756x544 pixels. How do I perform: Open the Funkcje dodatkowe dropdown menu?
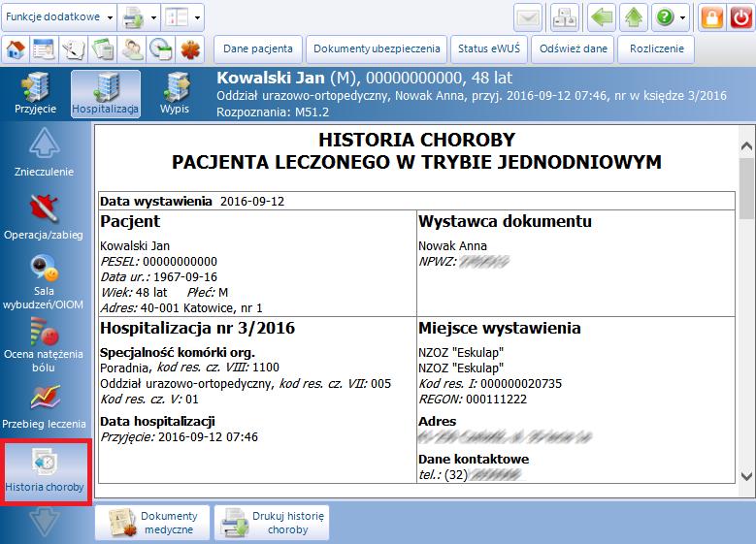59,16
